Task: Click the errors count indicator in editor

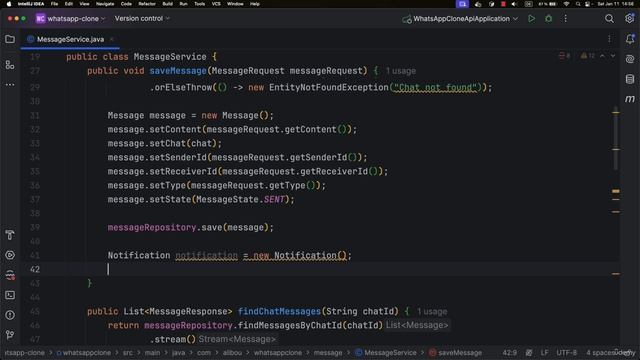Action: coord(564,56)
